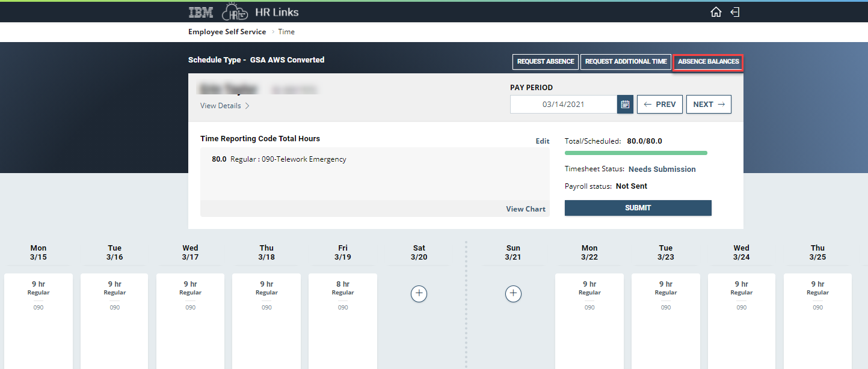Click Request Additional Time

tap(626, 61)
